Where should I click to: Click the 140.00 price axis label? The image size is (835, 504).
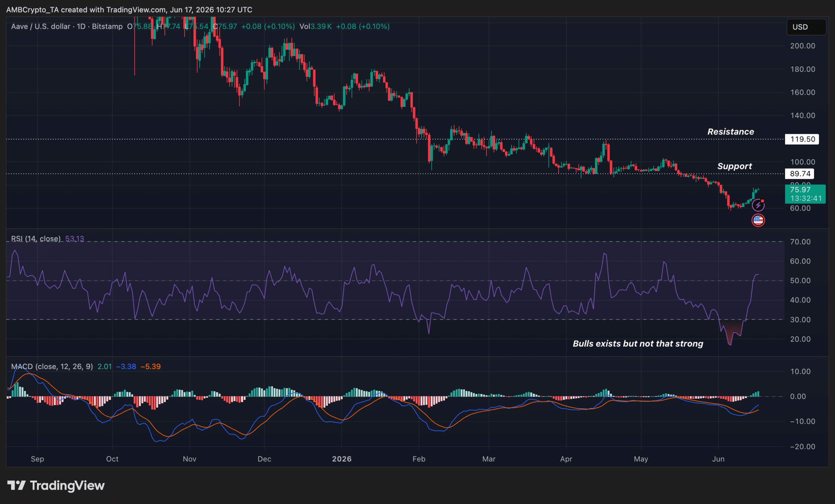(x=802, y=115)
